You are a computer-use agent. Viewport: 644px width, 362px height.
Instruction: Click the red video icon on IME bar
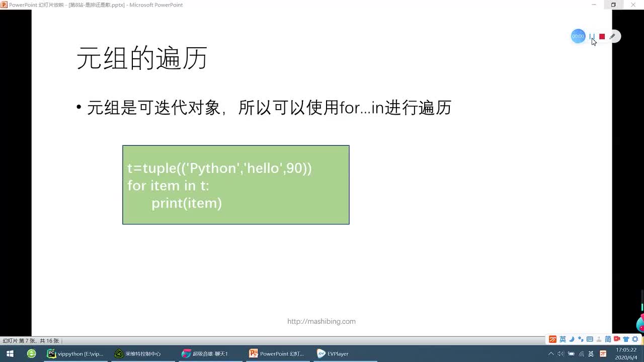[617, 339]
